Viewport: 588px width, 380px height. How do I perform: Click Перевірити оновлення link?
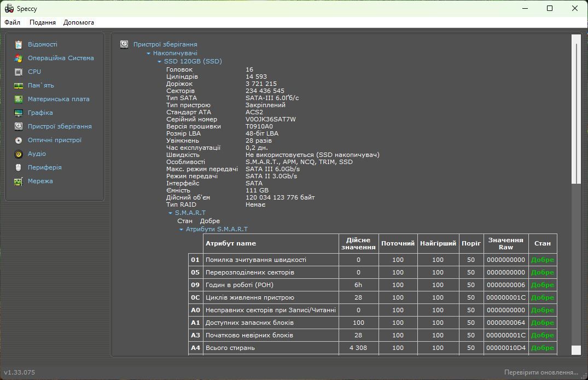click(541, 372)
